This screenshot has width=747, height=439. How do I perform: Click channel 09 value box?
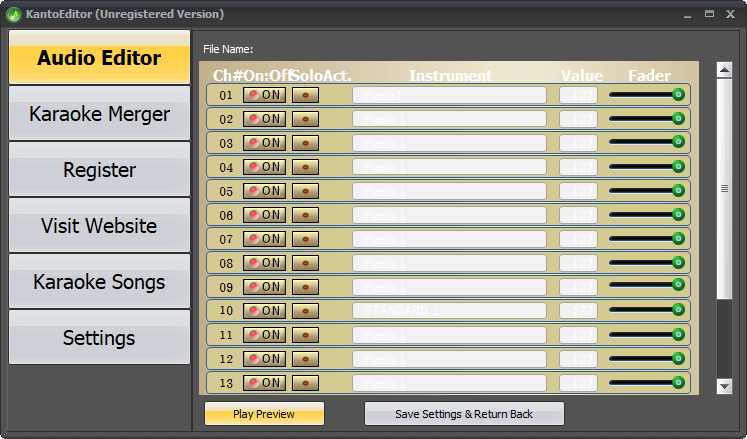[578, 287]
